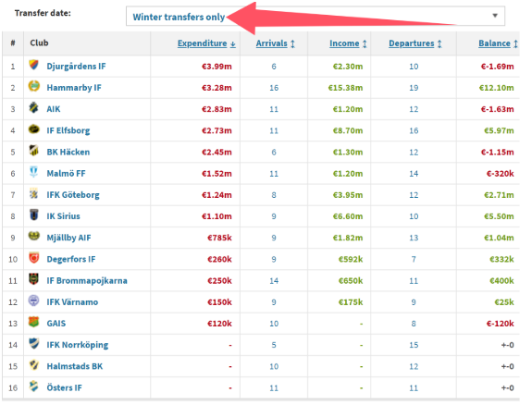
Task: Click the Degerfors IF club crest
Action: coord(33,258)
